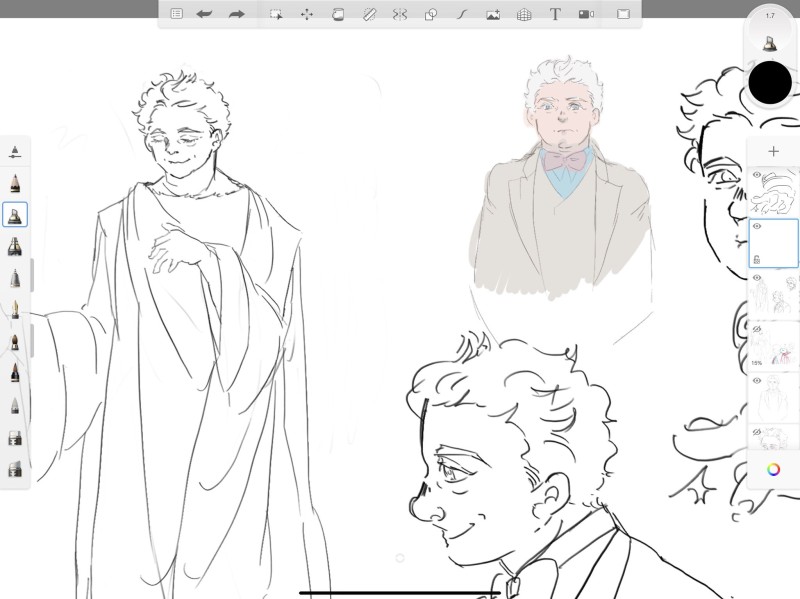
Task: Undo the last stroke
Action: pos(204,14)
